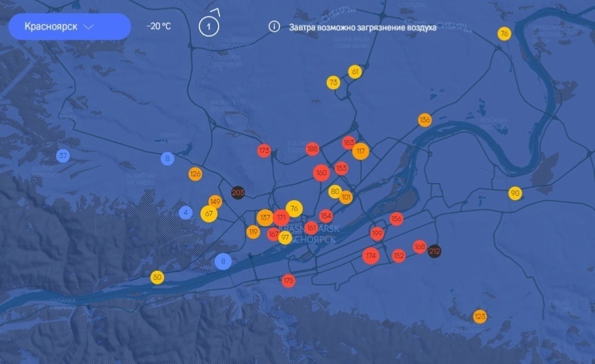The height and width of the screenshot is (364, 595).
Task: Open the 'Завтра возможно загрязнение воздуха' notice
Action: pos(363,28)
